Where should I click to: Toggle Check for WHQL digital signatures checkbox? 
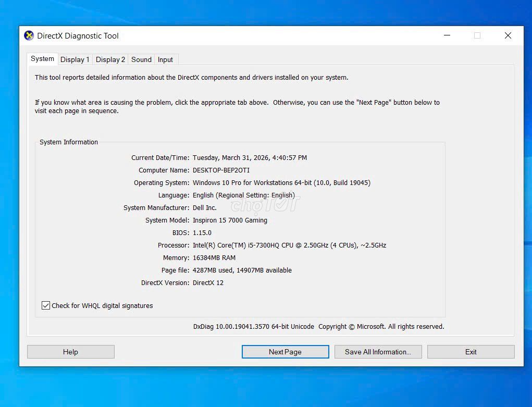coord(46,305)
